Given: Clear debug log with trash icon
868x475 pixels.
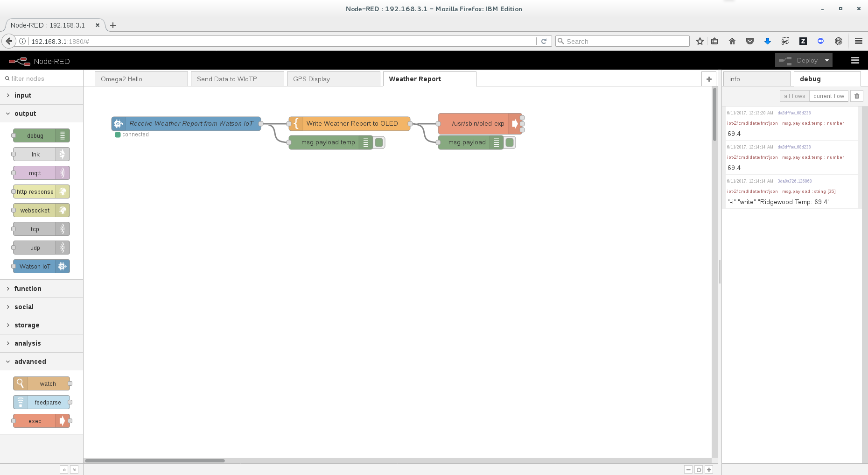Looking at the screenshot, I should pyautogui.click(x=857, y=96).
